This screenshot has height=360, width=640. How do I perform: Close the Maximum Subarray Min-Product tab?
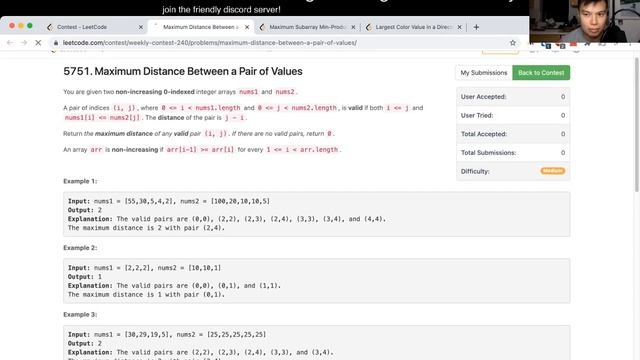pyautogui.click(x=353, y=27)
